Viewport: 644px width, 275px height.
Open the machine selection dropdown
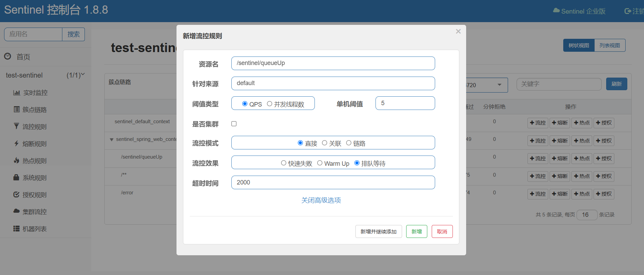point(499,85)
